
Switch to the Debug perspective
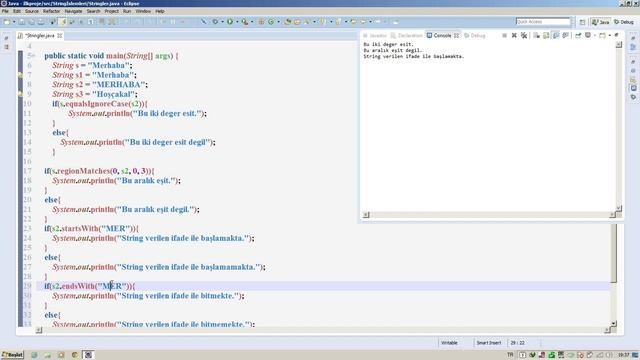click(x=624, y=22)
